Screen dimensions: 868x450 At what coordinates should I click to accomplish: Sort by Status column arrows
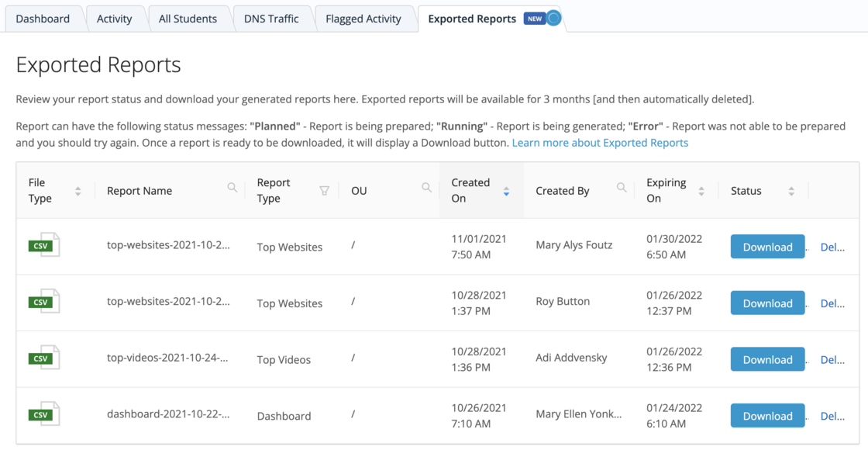point(791,191)
